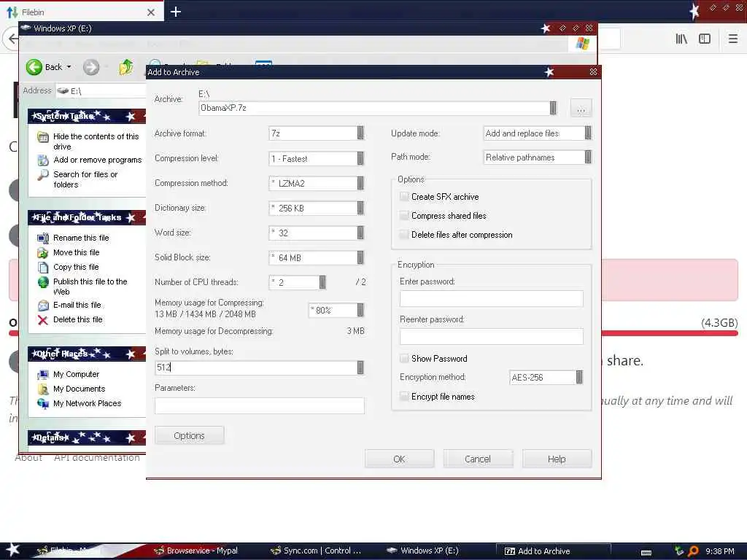Open the Dictionary size dropdown
Viewport: 747px width, 560px height.
point(360,208)
